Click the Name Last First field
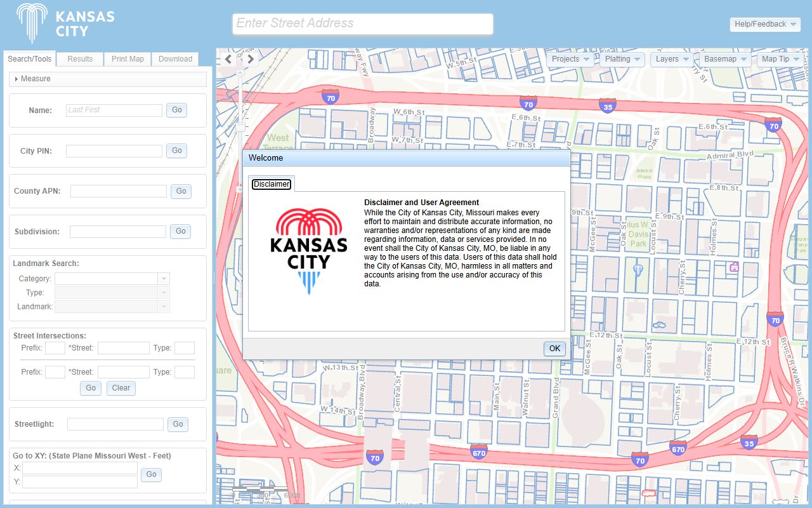Viewport: 812px width, 508px height. (x=114, y=110)
